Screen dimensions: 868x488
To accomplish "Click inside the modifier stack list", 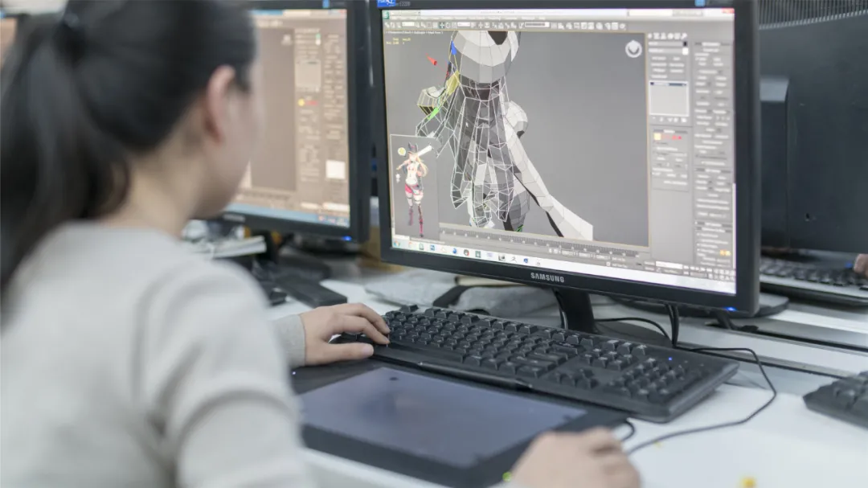I will coord(669,99).
